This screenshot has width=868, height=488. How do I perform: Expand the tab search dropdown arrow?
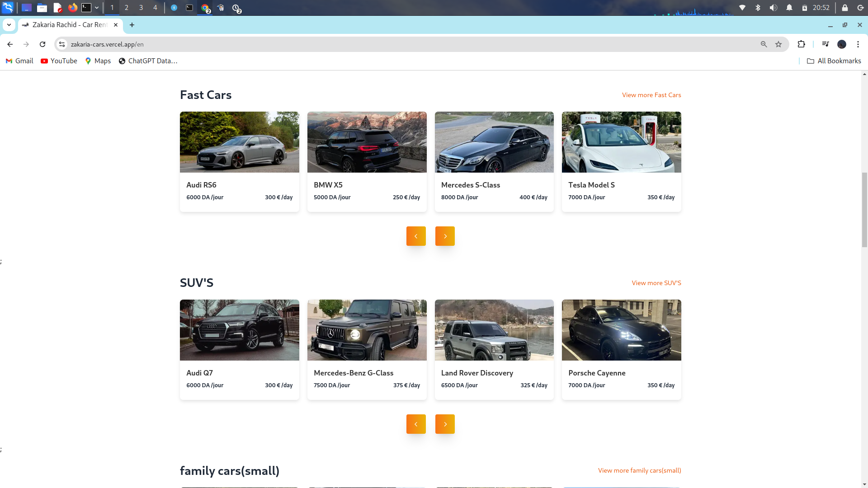[x=9, y=25]
